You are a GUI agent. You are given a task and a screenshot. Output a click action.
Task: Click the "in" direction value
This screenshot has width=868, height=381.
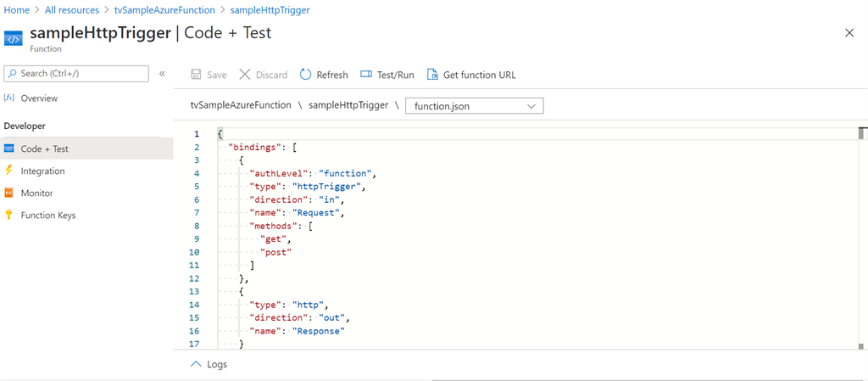coord(330,199)
